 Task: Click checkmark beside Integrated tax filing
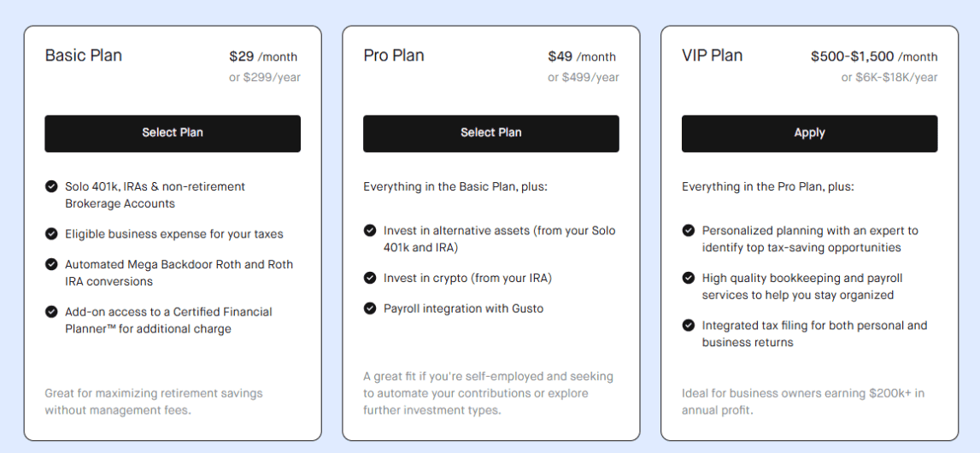click(x=688, y=326)
